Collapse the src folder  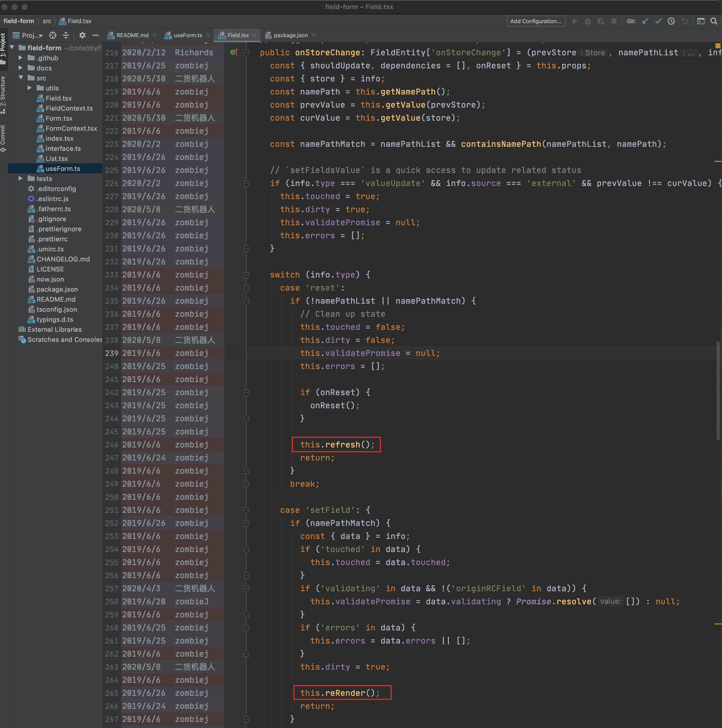pyautogui.click(x=21, y=78)
